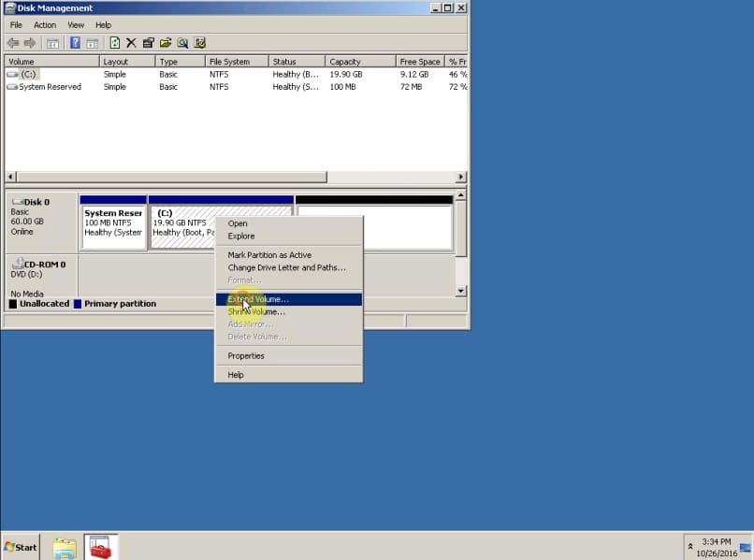Screen dimensions: 754x560
Task: Select Extend Volume from the context menu
Action: pyautogui.click(x=258, y=298)
